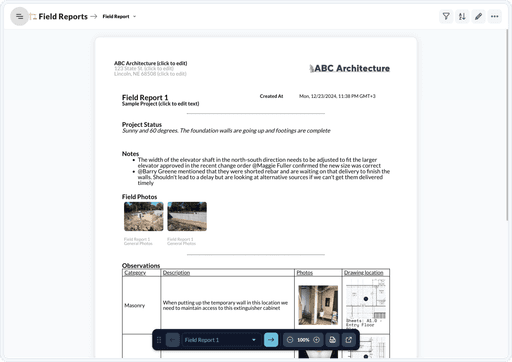The height and width of the screenshot is (362, 512).
Task: Zoom in with the plus icon
Action: [x=317, y=340]
